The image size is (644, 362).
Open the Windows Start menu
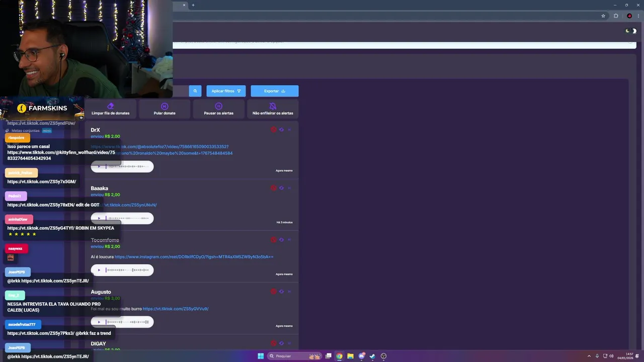(x=261, y=356)
